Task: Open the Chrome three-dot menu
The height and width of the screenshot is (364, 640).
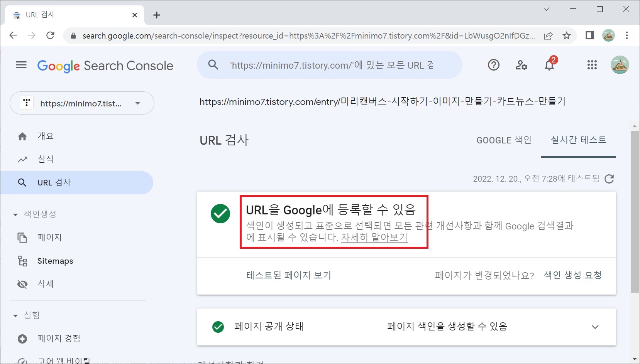Action: point(627,35)
